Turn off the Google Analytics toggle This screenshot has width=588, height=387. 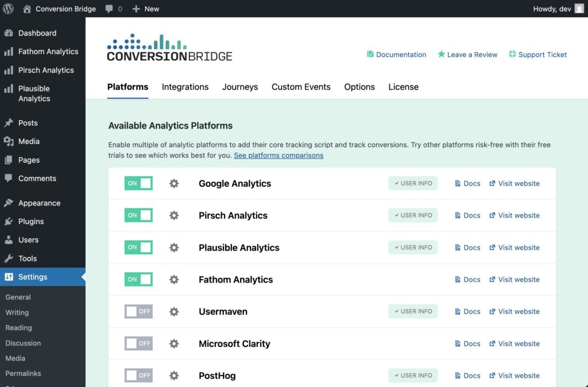pyautogui.click(x=138, y=183)
